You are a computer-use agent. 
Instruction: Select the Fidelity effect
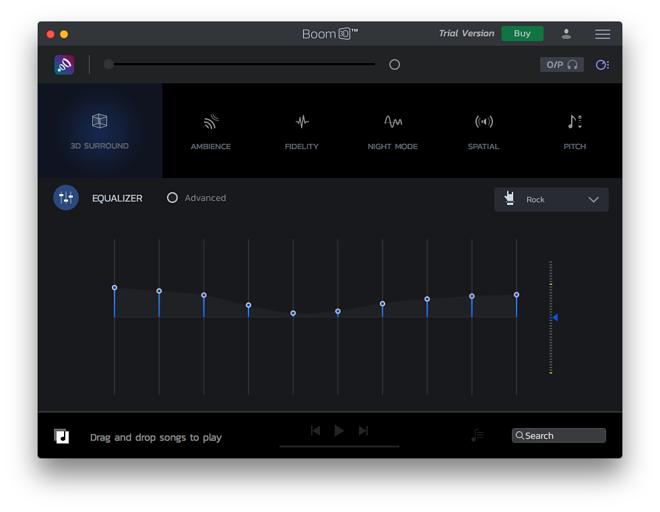[x=301, y=131]
